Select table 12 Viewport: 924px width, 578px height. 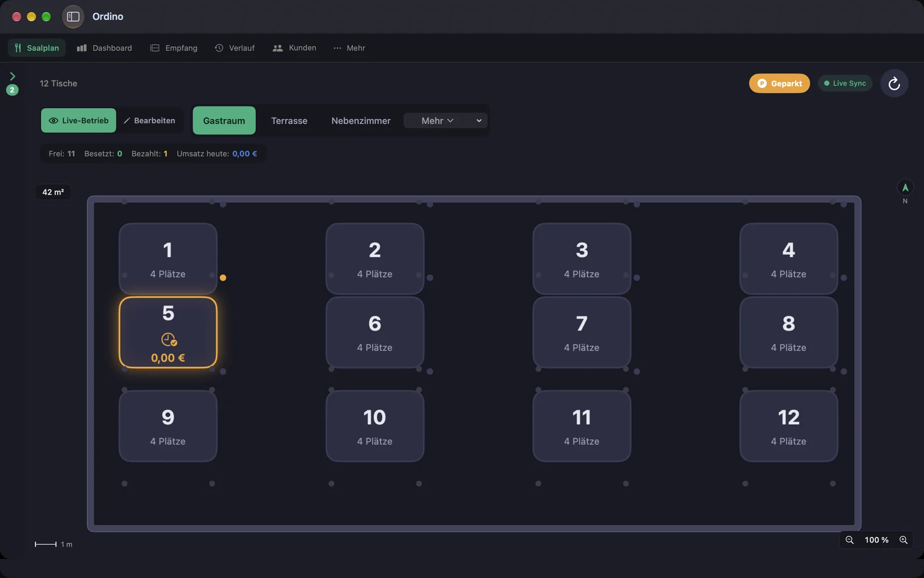coord(788,426)
